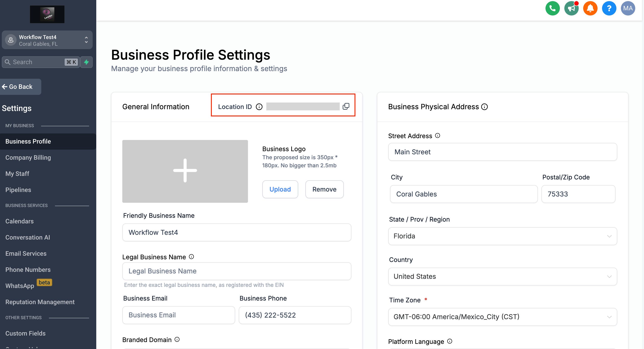
Task: Click the green lightning quick actions icon
Action: click(x=86, y=62)
